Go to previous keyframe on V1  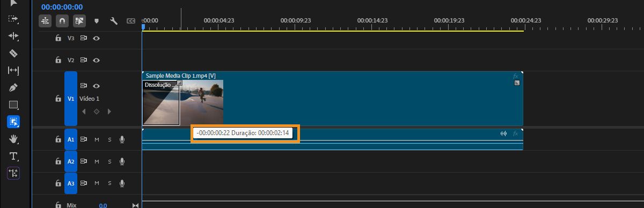tap(84, 112)
